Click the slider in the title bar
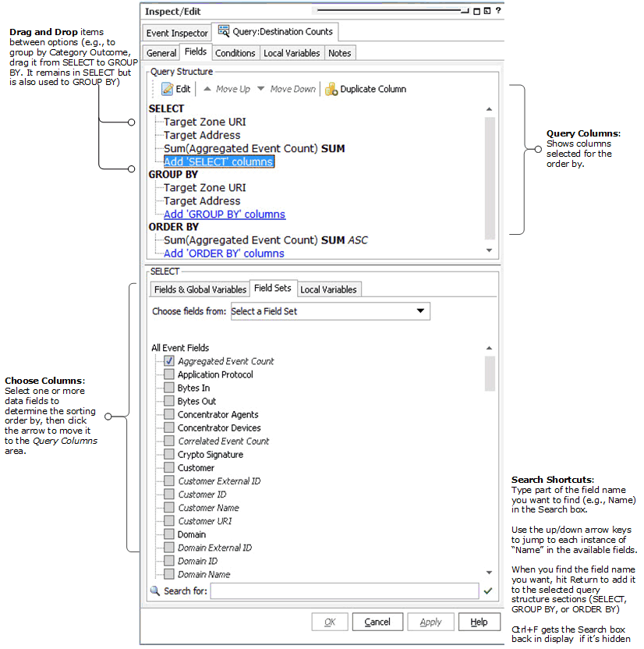The image size is (644, 649). coord(461,11)
